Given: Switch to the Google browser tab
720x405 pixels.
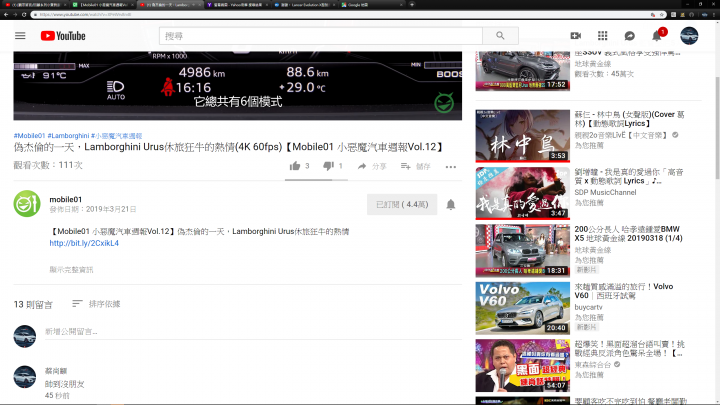Looking at the screenshot, I should coord(371,5).
